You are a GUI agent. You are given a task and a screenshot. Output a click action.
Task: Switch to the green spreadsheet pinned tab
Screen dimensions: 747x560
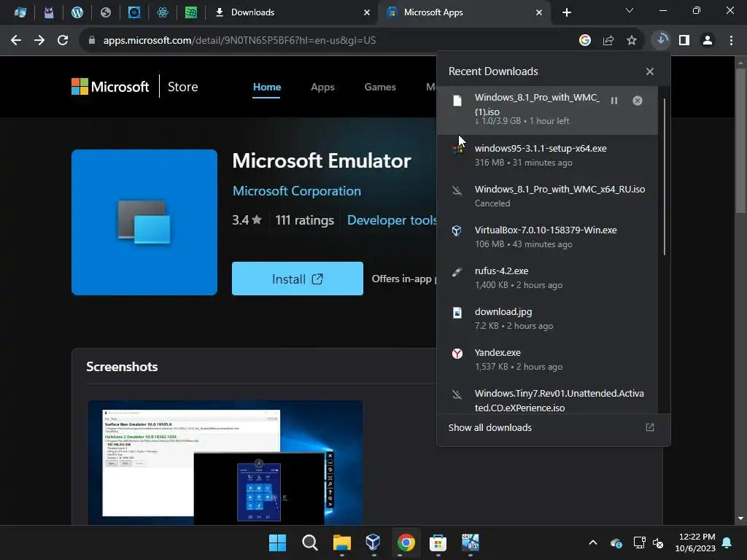[191, 12]
